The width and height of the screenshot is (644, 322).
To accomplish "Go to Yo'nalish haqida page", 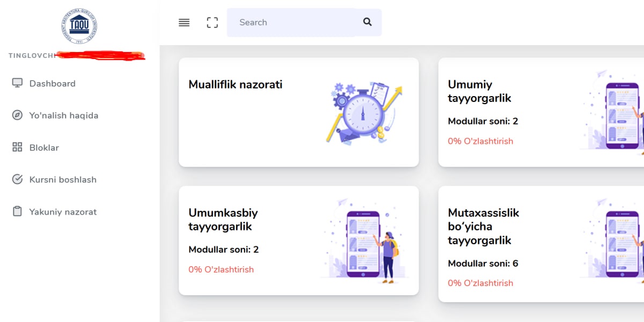I will (x=63, y=115).
